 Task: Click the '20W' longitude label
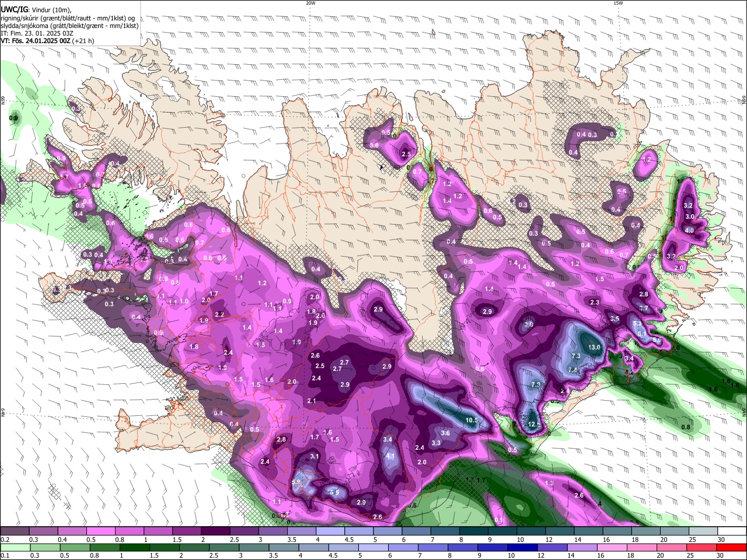[310, 3]
